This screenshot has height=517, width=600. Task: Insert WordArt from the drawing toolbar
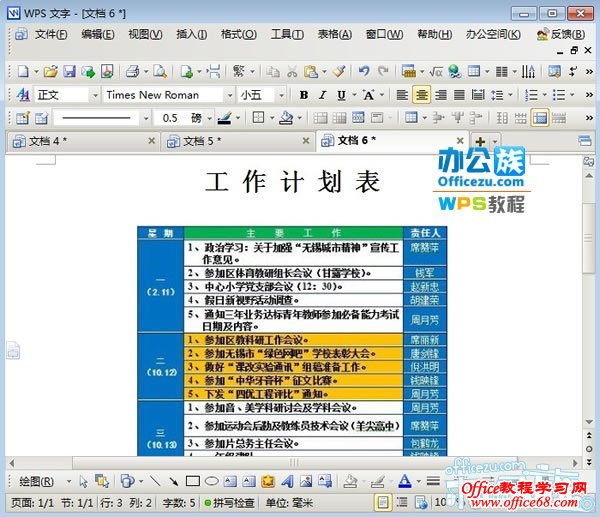point(287,481)
